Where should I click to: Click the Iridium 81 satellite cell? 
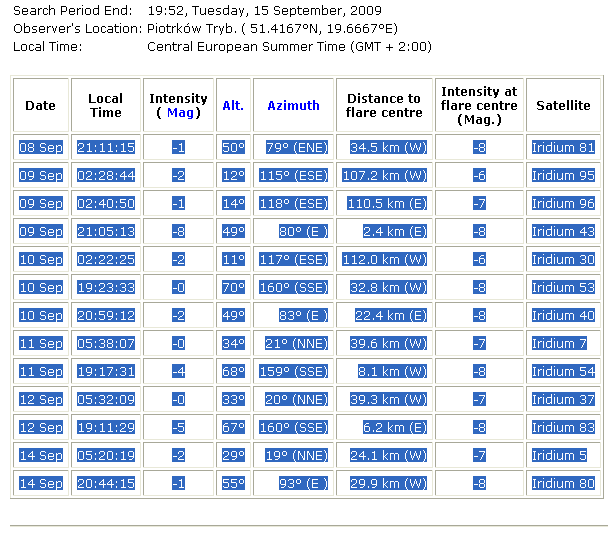563,147
